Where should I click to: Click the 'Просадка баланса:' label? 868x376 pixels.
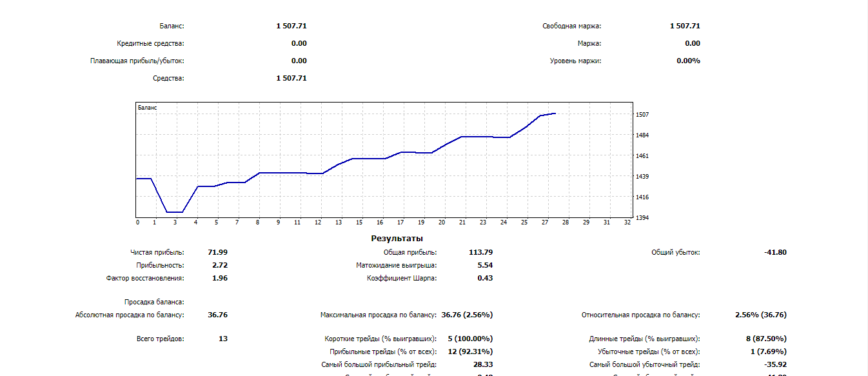154,302
